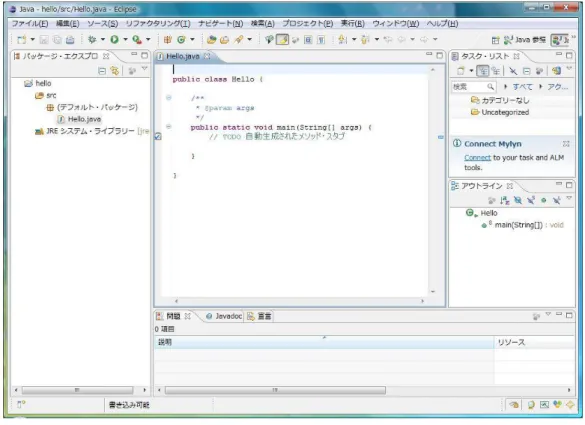Screen dimensions: 585x425
Task: Toggle Focus on Workweek in Task List
Action: click(539, 71)
